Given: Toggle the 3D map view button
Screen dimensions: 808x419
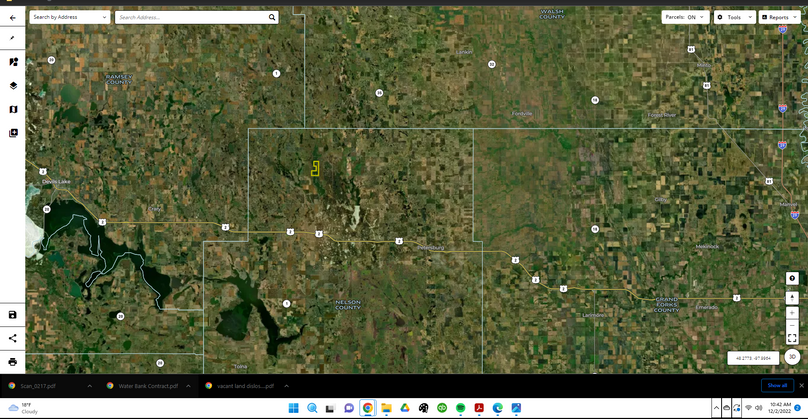Looking at the screenshot, I should (792, 357).
